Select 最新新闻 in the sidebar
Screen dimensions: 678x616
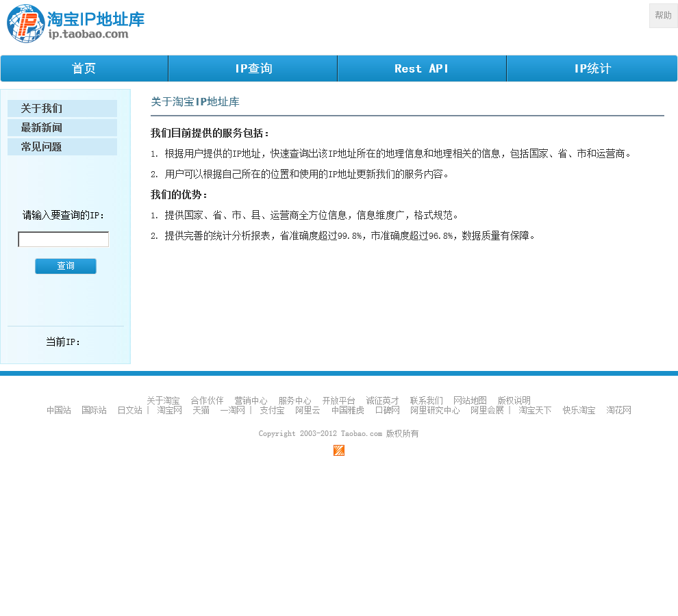coord(62,127)
